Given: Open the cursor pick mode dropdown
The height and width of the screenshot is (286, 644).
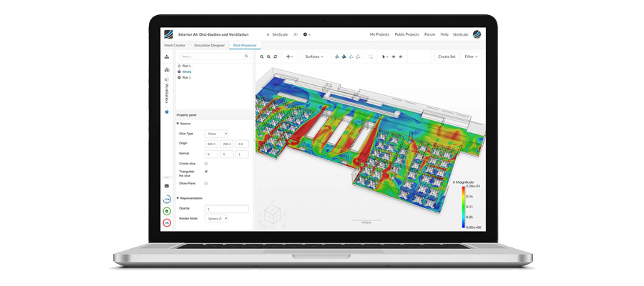Looking at the screenshot, I should click(x=385, y=56).
